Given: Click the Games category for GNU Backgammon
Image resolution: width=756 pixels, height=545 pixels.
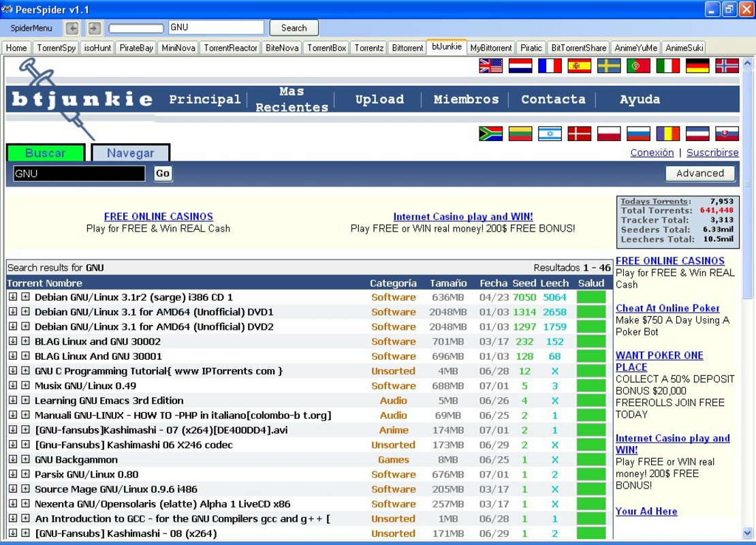Looking at the screenshot, I should (x=394, y=460).
